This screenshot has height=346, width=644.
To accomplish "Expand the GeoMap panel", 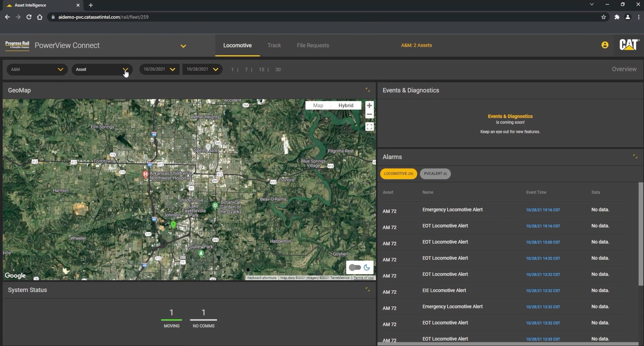I will [368, 90].
